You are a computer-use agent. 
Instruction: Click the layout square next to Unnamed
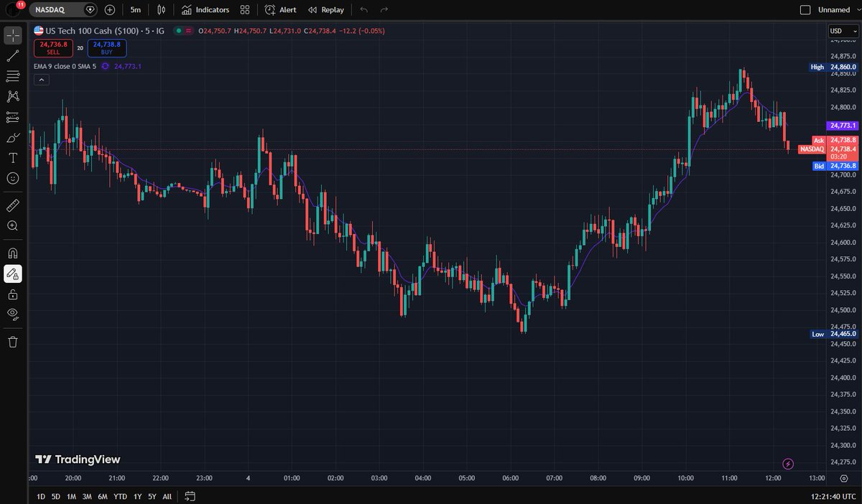coord(805,10)
